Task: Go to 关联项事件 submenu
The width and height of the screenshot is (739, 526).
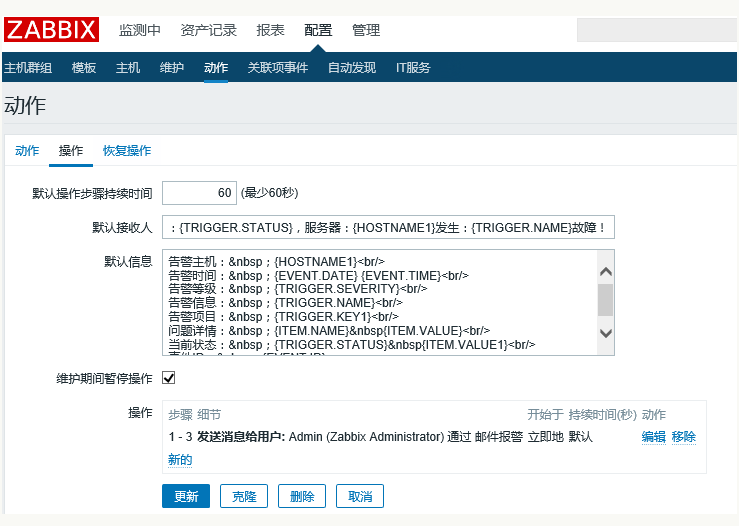Action: (278, 68)
